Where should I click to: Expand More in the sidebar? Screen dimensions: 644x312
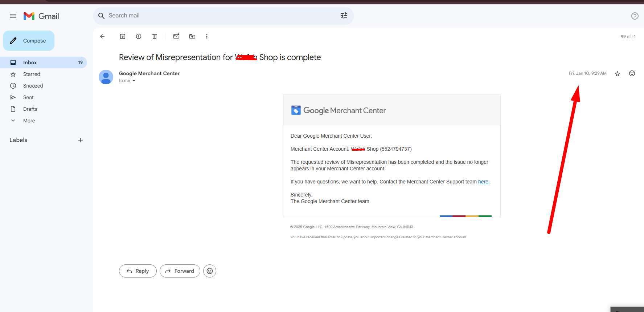[x=29, y=121]
